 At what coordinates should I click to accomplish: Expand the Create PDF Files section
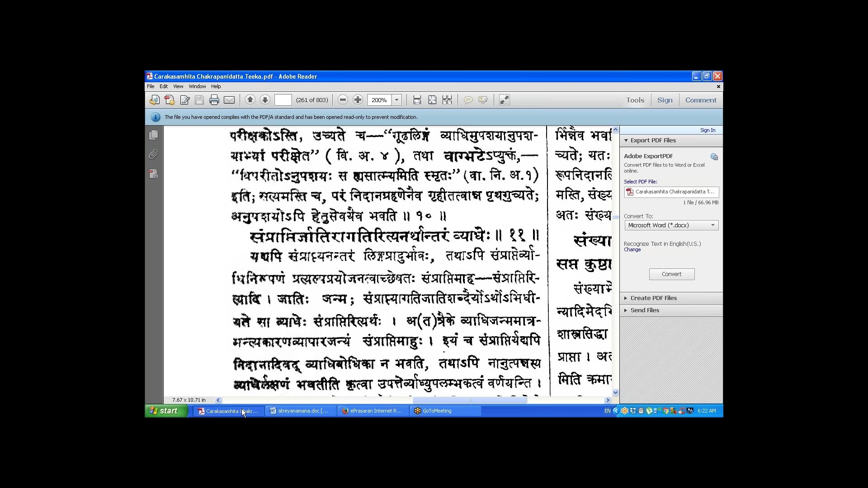coord(653,298)
